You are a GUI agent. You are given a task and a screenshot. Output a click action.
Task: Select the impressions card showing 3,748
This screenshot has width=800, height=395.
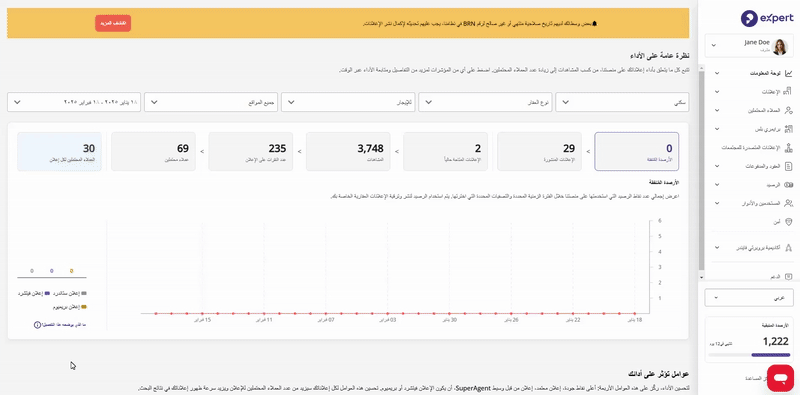[348, 152]
